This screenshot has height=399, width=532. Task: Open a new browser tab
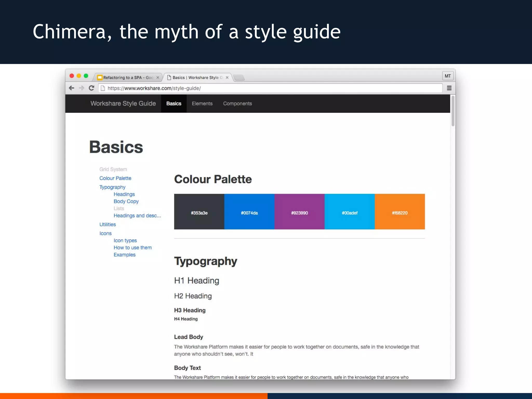click(239, 77)
